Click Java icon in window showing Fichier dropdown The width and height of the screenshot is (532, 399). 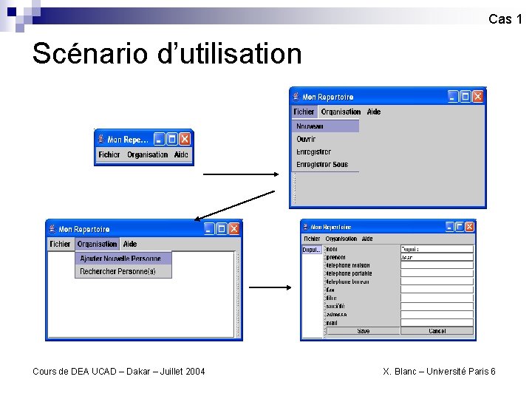point(296,97)
